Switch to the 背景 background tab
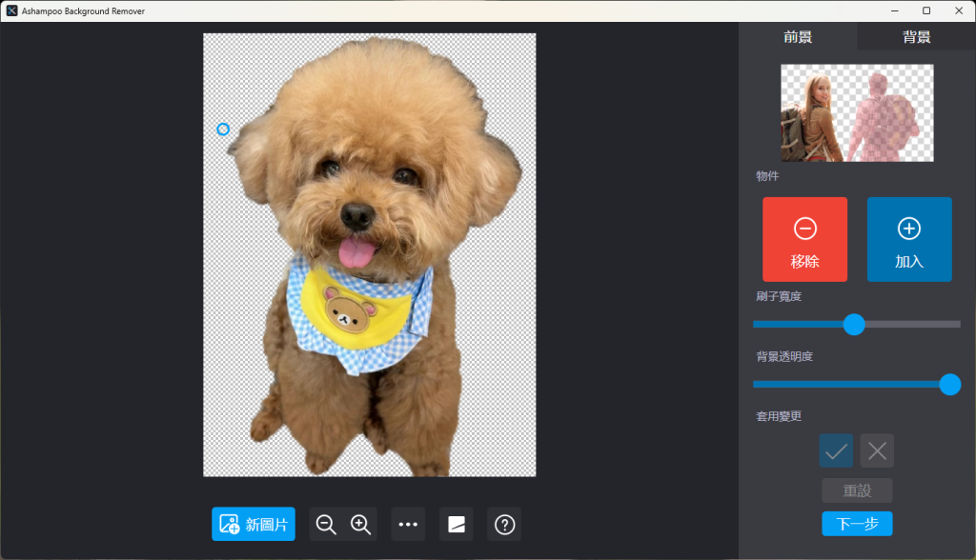 [917, 37]
